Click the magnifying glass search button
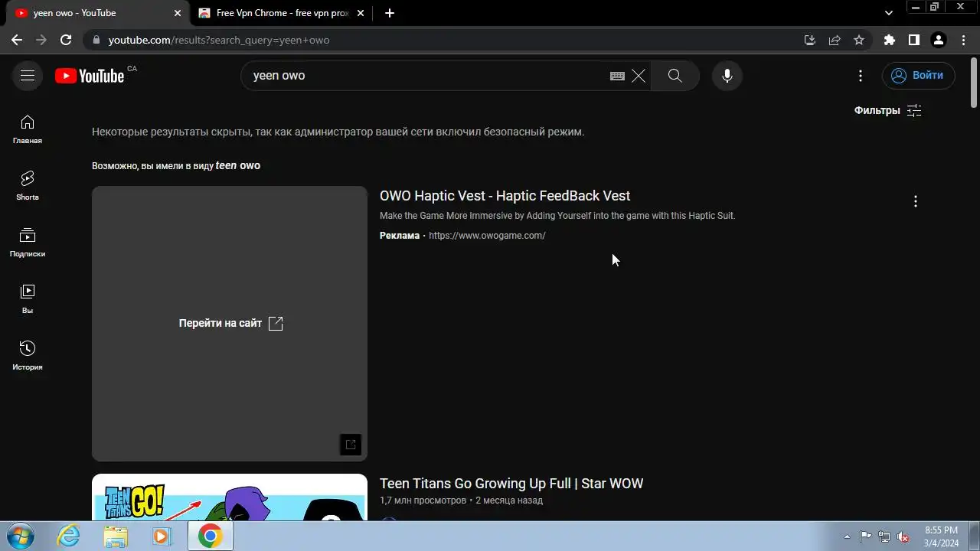 [675, 76]
